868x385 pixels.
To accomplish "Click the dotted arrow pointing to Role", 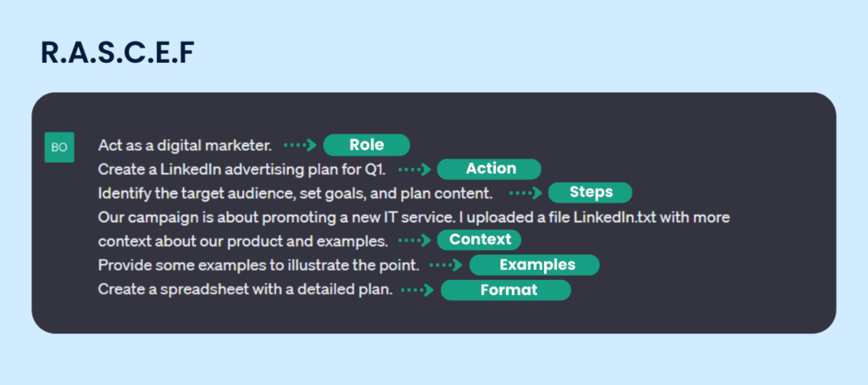I will pos(299,145).
